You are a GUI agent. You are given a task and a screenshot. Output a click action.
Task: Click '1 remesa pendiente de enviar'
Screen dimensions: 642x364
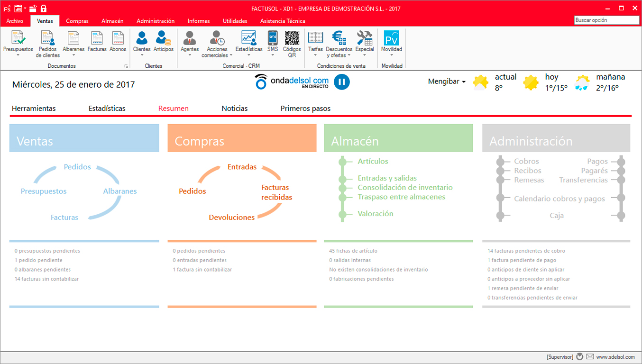point(523,289)
